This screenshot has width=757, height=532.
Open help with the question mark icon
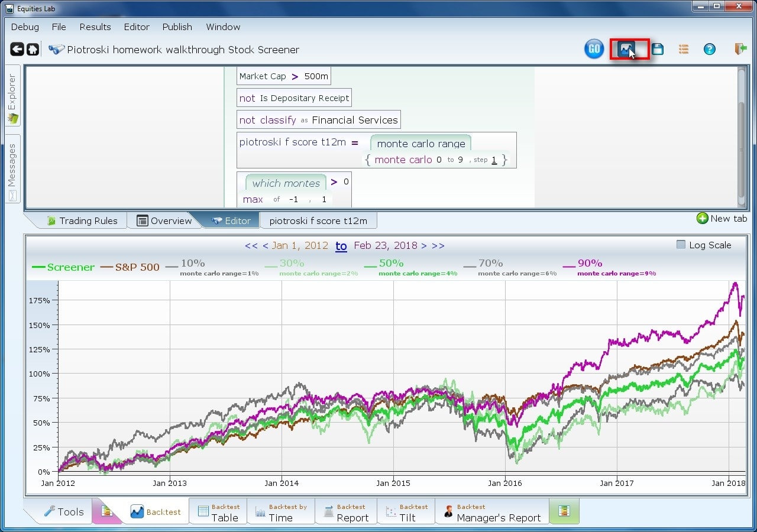pyautogui.click(x=710, y=49)
